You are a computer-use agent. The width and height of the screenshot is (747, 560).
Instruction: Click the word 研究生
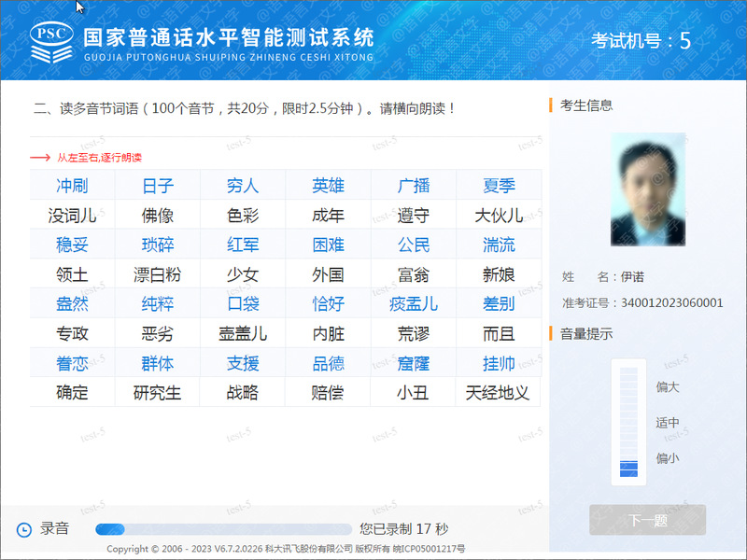158,393
